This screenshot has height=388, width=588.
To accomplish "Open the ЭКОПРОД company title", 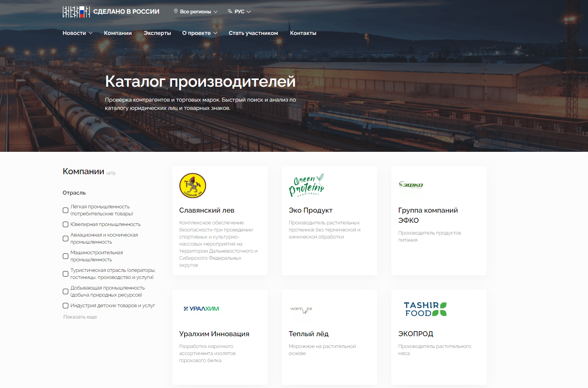I will click(x=416, y=334).
